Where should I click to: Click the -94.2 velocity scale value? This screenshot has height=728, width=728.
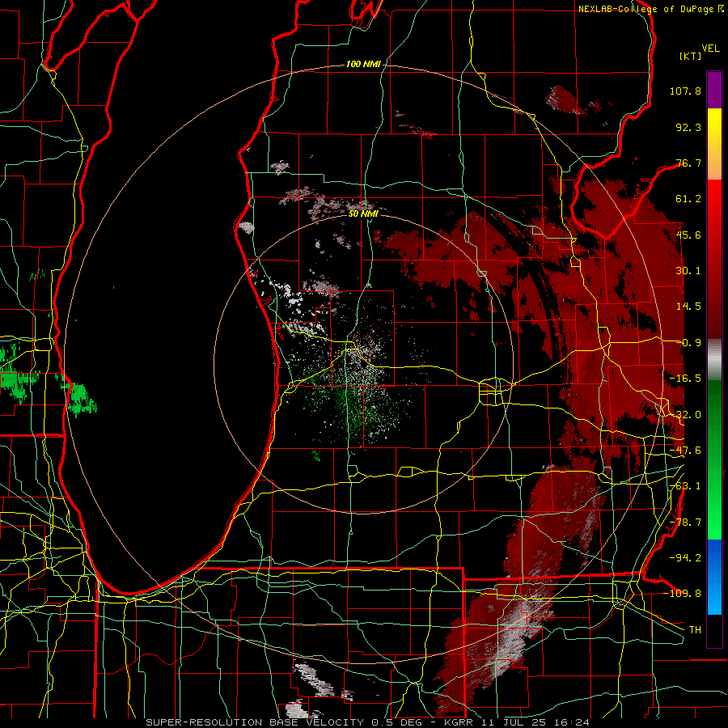click(x=685, y=557)
